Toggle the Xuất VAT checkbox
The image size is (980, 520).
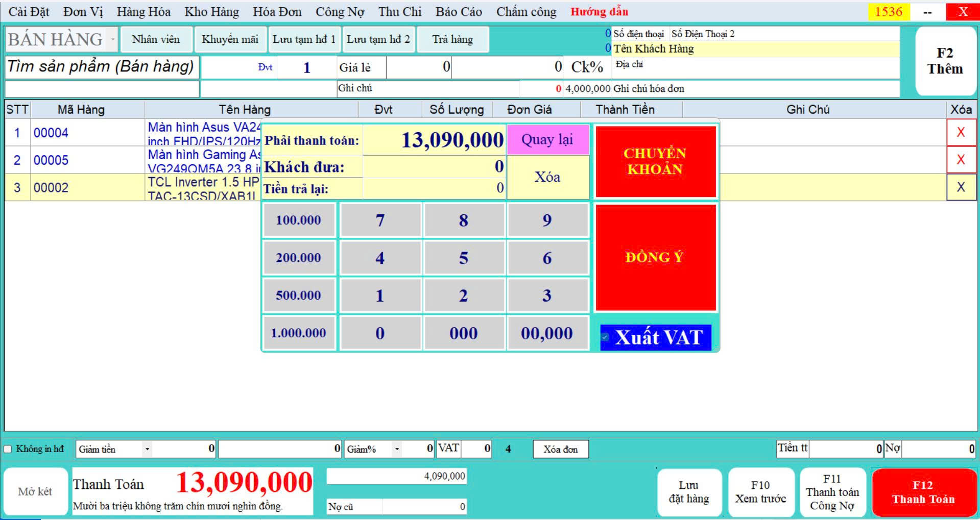(605, 337)
